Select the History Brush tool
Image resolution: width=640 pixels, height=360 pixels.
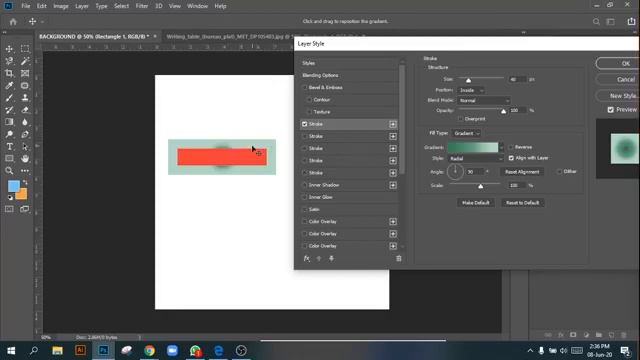click(9, 110)
